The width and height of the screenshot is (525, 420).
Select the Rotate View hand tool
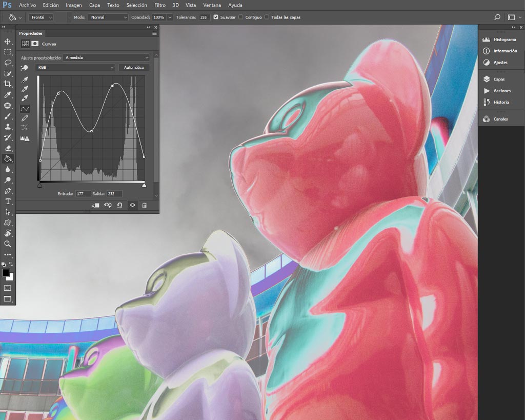(7, 233)
